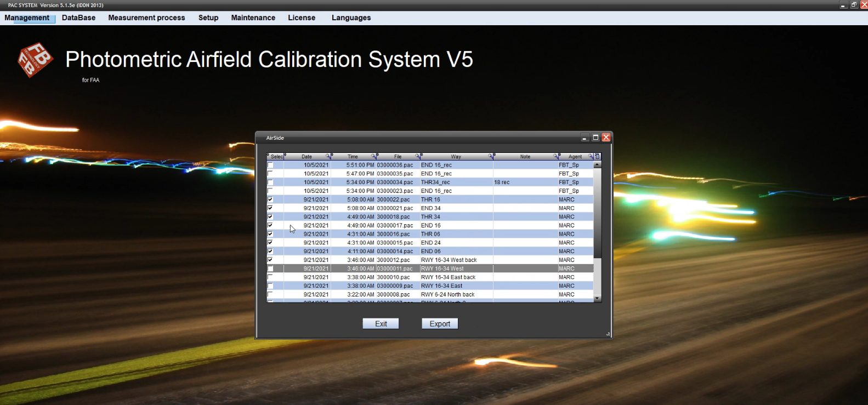This screenshot has height=405, width=868.
Task: Click the table scrollbar down arrow
Action: pos(597,299)
